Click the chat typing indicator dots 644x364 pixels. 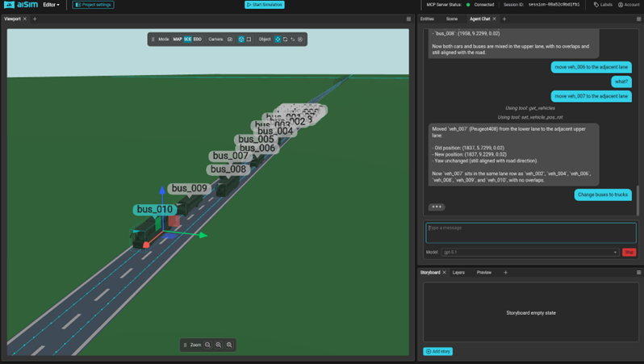pyautogui.click(x=436, y=207)
